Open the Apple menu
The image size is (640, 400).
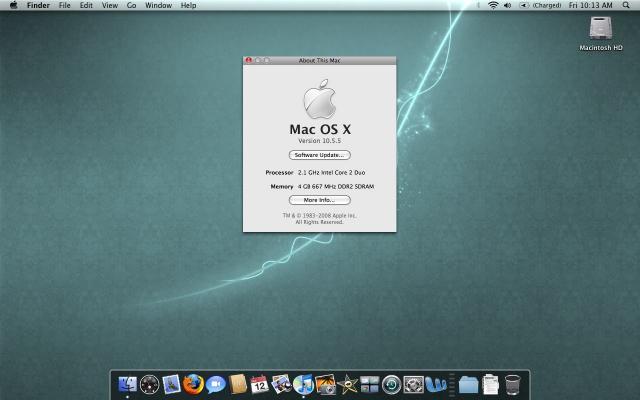point(13,6)
